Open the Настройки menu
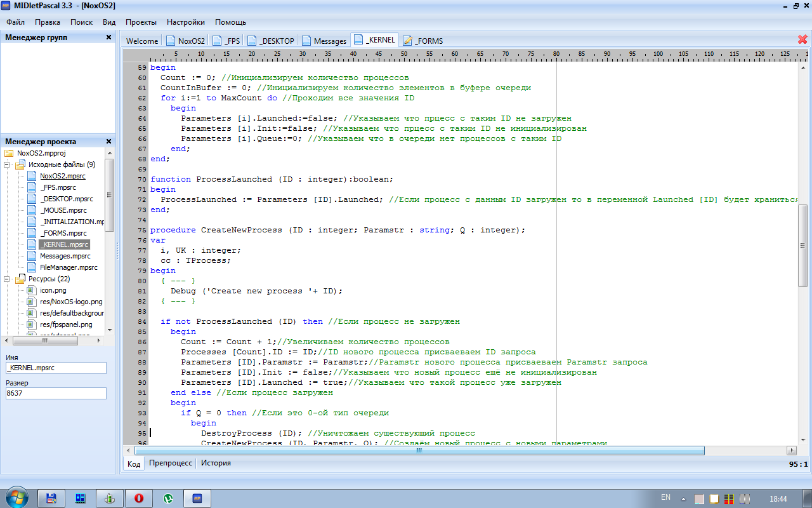Screen dimensions: 812x508 point(185,22)
